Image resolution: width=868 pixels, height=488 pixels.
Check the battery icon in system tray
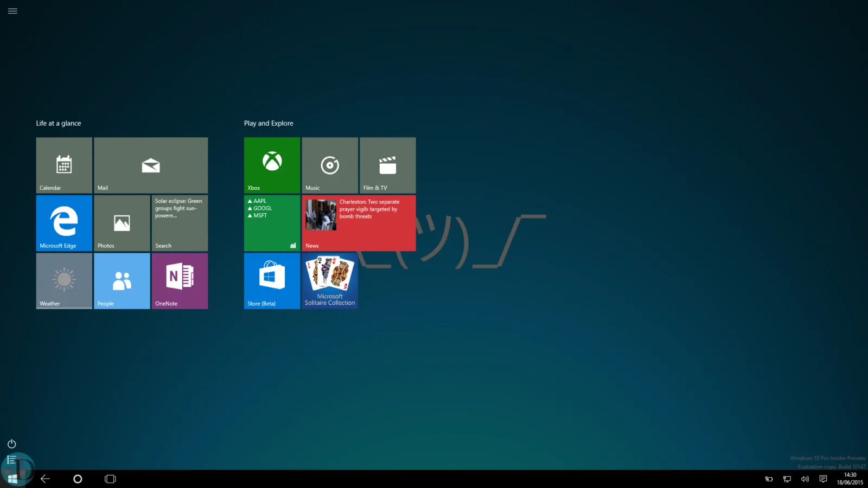769,479
